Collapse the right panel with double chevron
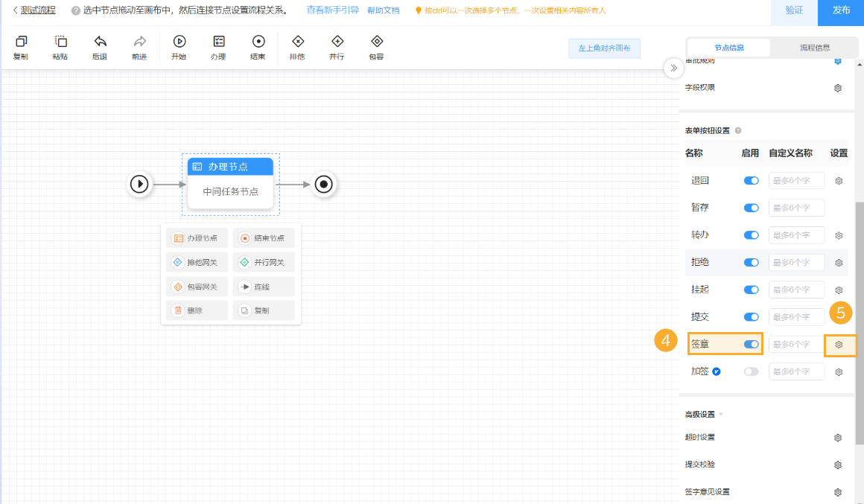This screenshot has width=864, height=504. (673, 68)
